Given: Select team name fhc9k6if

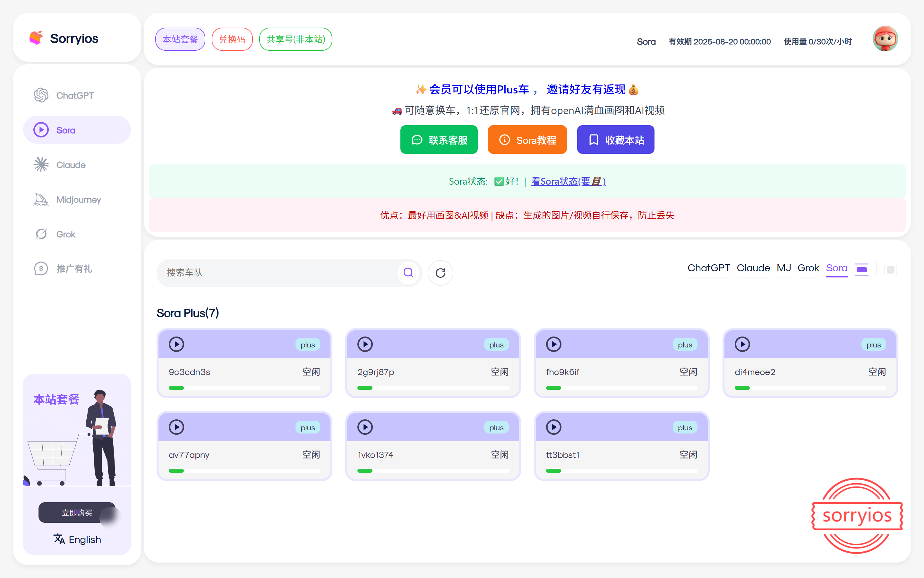Looking at the screenshot, I should (x=562, y=372).
